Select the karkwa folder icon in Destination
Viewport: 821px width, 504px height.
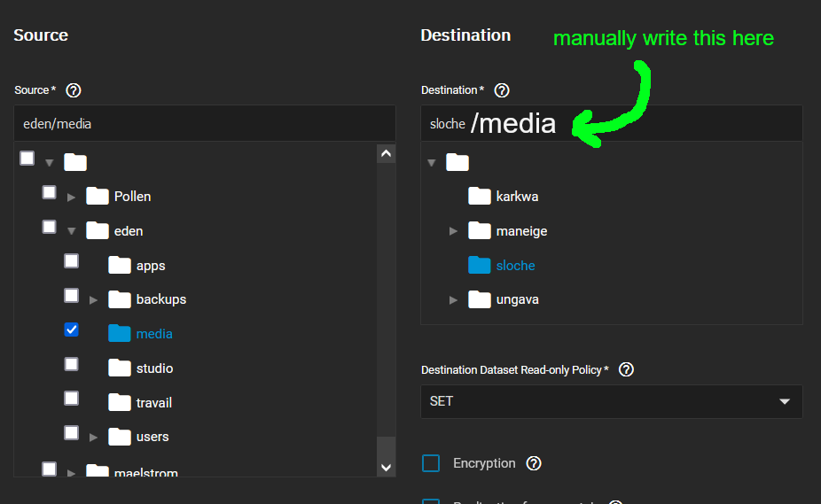point(480,197)
